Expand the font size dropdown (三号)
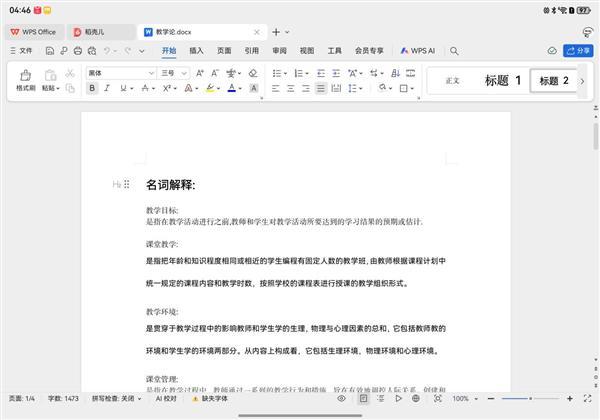The width and height of the screenshot is (600, 420). [x=174, y=73]
